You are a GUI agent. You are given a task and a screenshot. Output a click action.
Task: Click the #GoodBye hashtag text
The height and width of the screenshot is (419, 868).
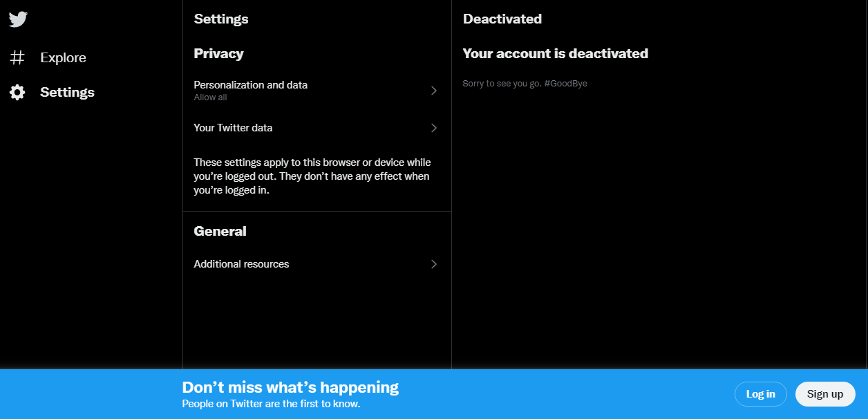tap(565, 84)
